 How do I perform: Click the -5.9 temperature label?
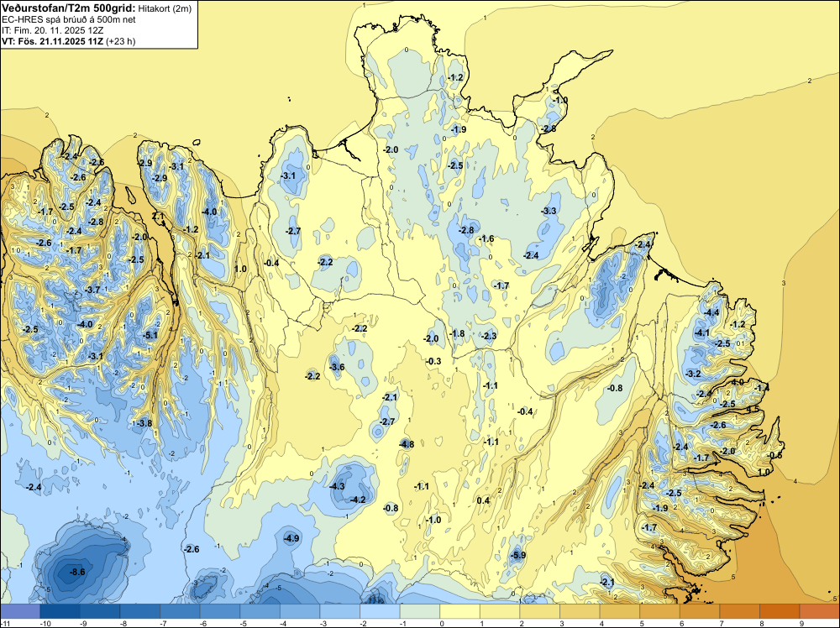[x=518, y=555]
